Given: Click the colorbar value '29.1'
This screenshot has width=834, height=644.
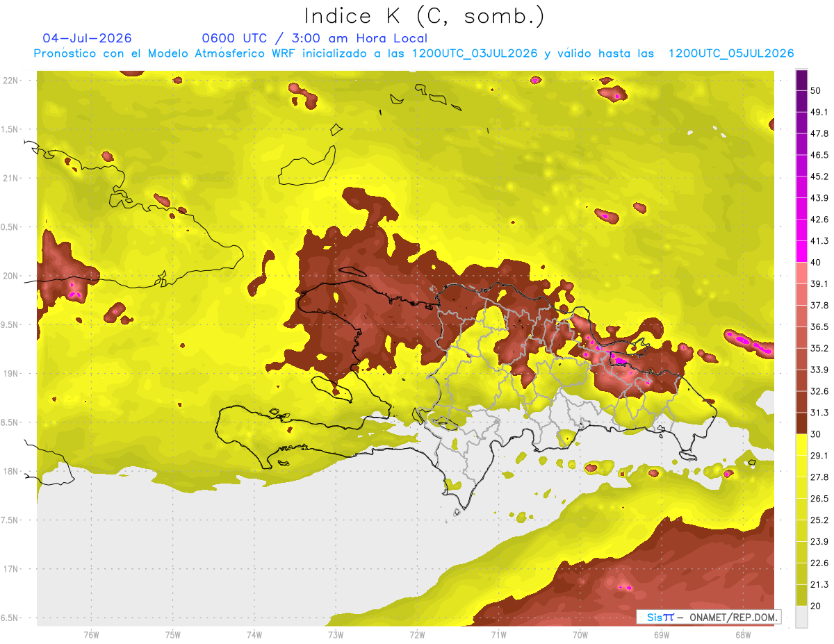Looking at the screenshot, I should click(819, 456).
